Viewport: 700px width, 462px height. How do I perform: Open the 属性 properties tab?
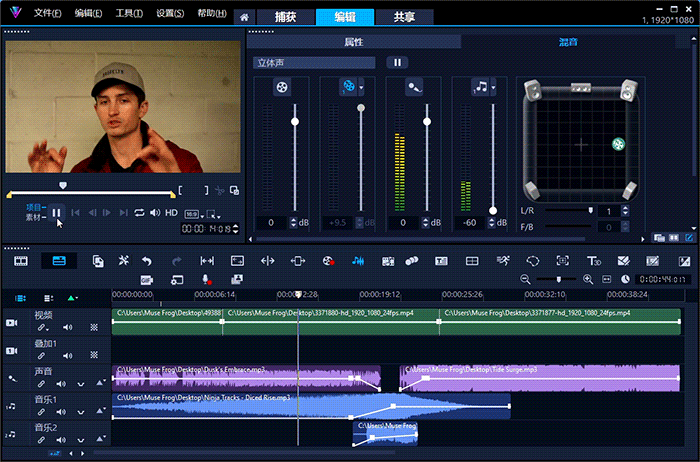pos(353,42)
